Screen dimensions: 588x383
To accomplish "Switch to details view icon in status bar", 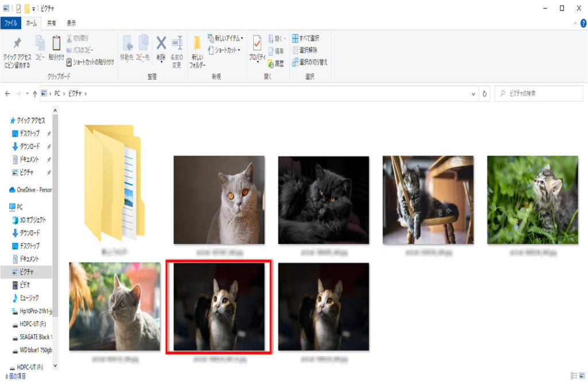I will (x=574, y=376).
